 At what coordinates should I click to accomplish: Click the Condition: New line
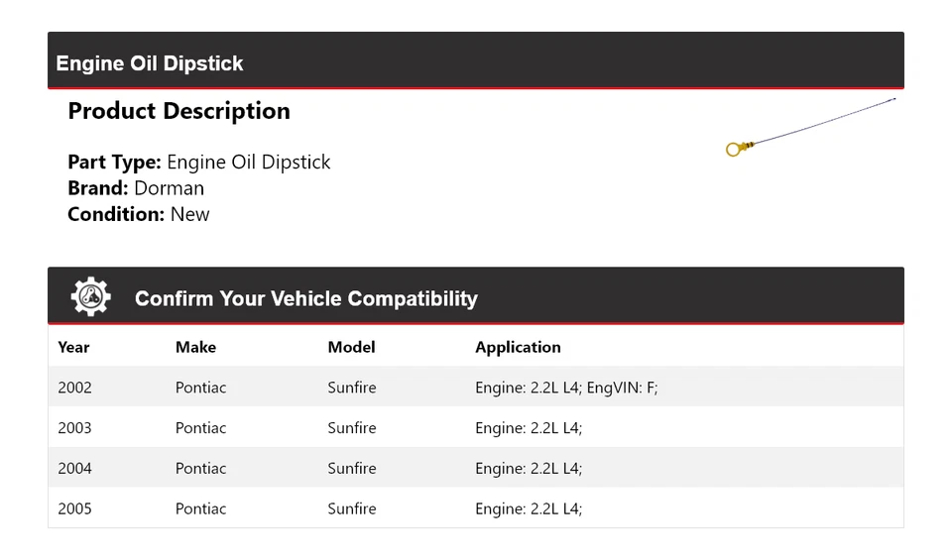pos(138,214)
